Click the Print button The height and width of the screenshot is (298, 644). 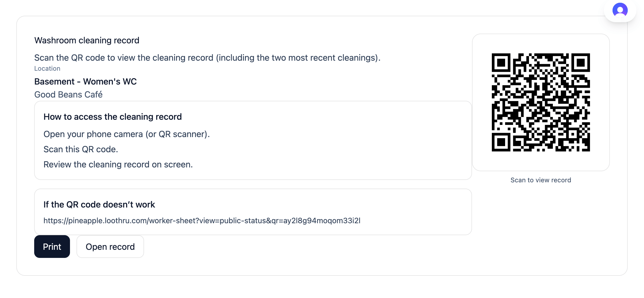click(52, 247)
